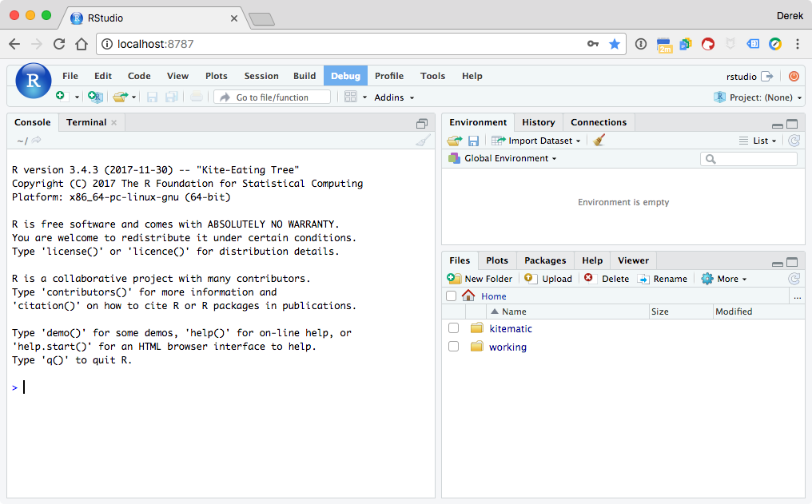The width and height of the screenshot is (812, 504).
Task: Open the New File dropdown arrow
Action: tap(77, 97)
